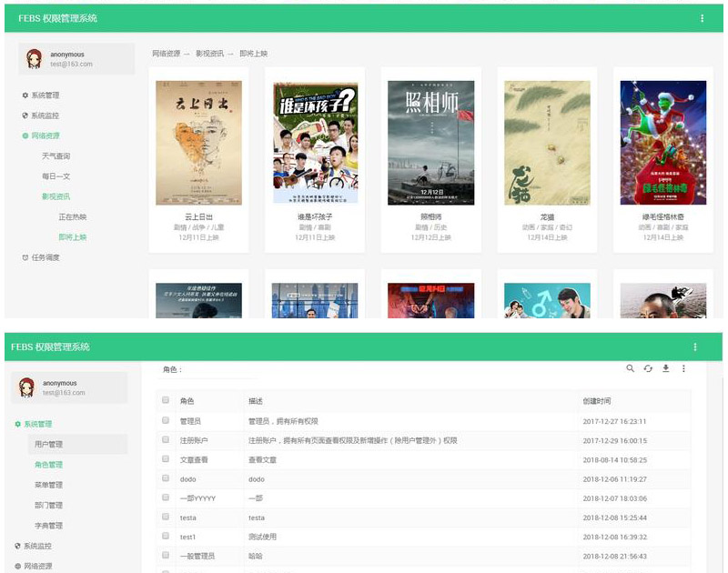Click the green icon beside 网络资源 in top sidebar
Image resolution: width=728 pixels, height=573 pixels.
(25, 136)
